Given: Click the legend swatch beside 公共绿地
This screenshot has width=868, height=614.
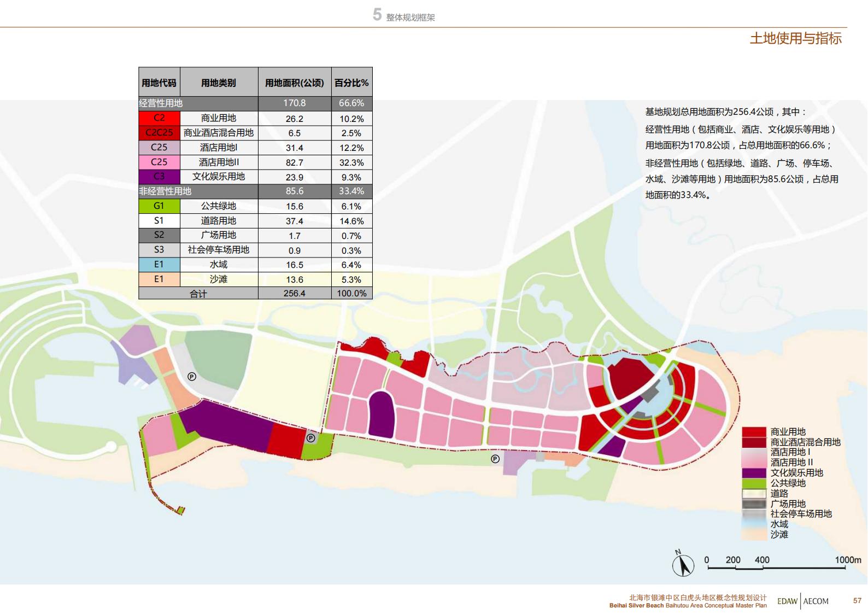Looking at the screenshot, I should point(754,483).
